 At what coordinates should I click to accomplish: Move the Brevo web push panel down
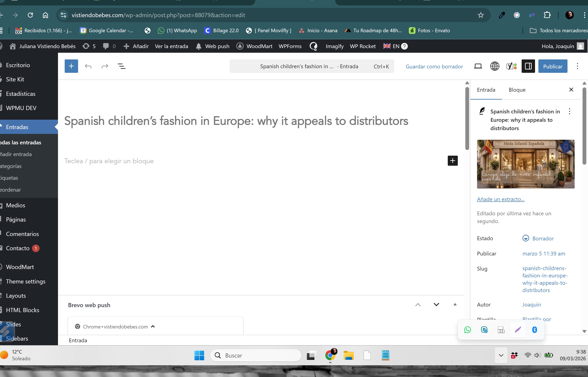click(436, 305)
